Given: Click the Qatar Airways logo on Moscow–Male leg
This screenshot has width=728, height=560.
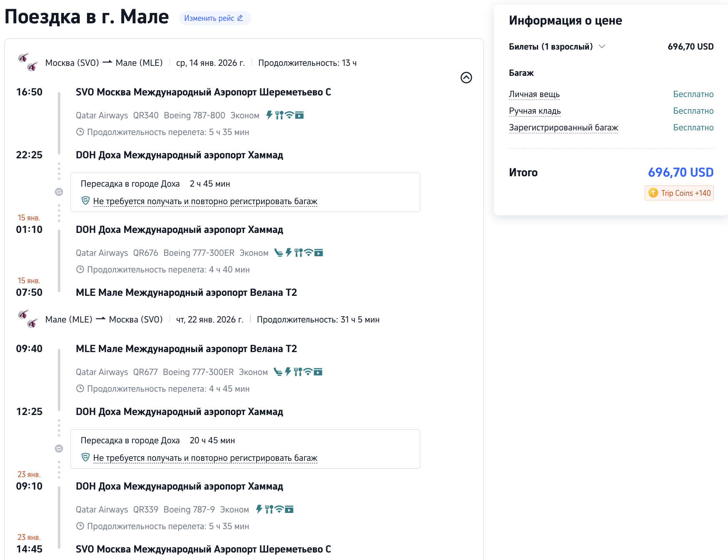Looking at the screenshot, I should [28, 62].
